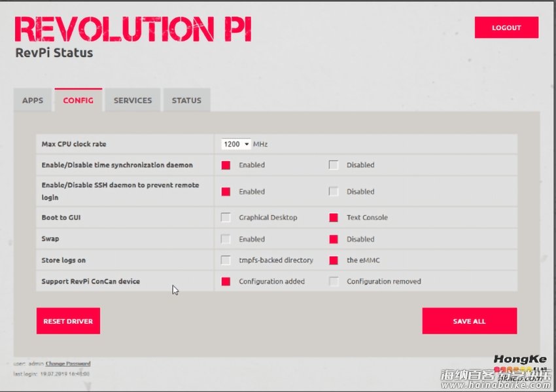Store logs on the eMMC
Image resolution: width=556 pixels, height=392 pixels.
[x=334, y=260]
